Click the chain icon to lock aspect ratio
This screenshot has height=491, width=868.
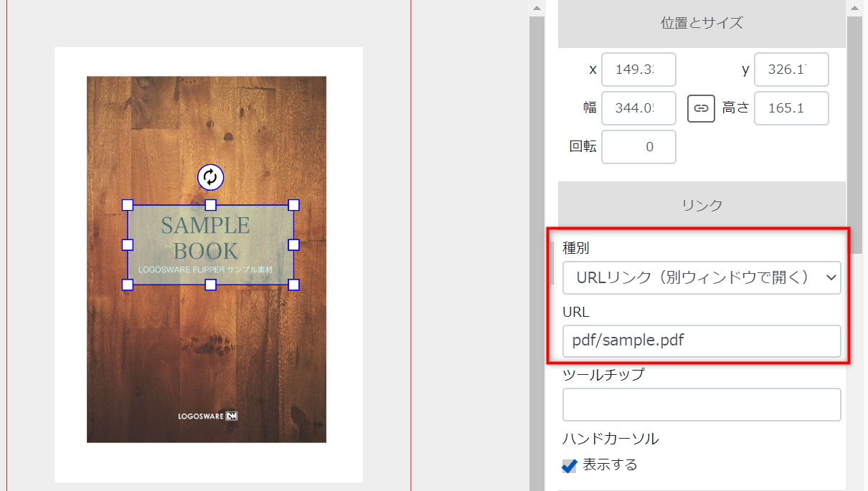coord(701,108)
